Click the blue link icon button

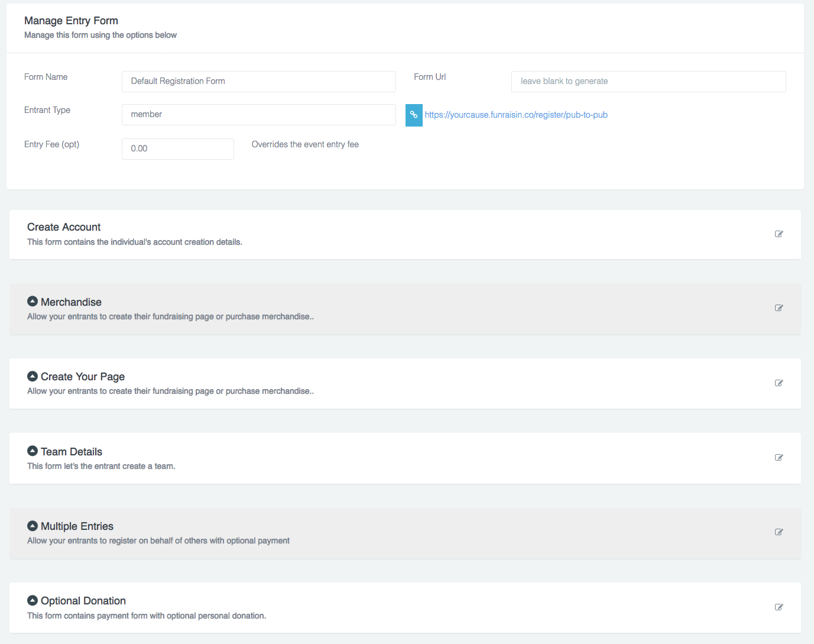click(414, 115)
